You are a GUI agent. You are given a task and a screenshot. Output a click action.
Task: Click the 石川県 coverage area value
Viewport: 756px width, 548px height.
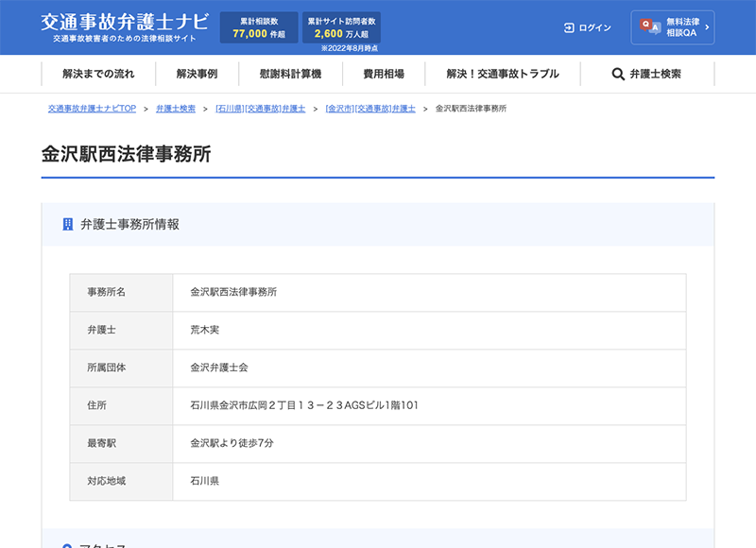204,481
